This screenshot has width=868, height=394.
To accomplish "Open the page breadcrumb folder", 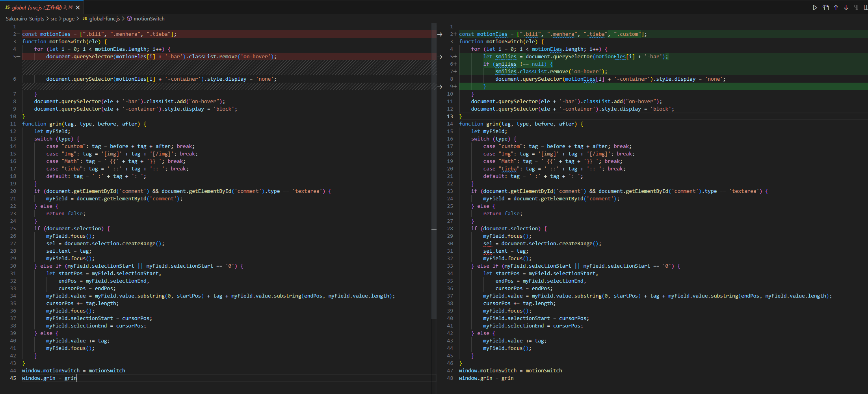I will [69, 18].
